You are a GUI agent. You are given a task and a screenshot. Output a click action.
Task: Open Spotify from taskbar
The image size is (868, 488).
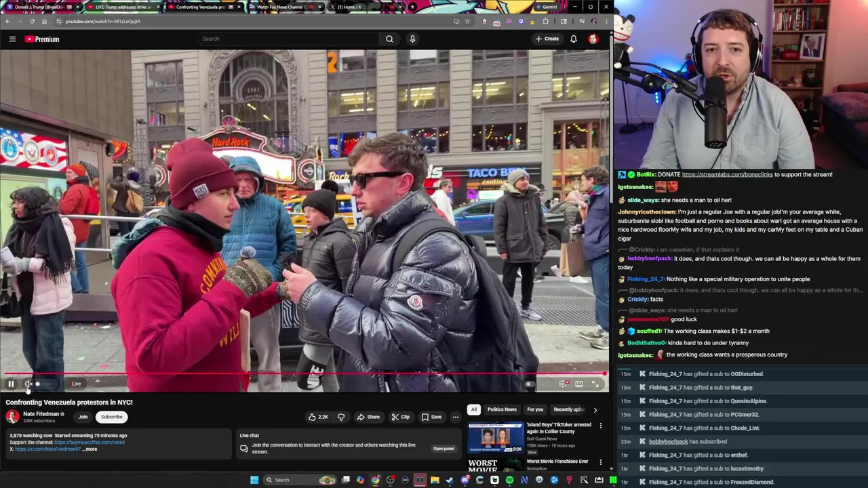pos(509,480)
